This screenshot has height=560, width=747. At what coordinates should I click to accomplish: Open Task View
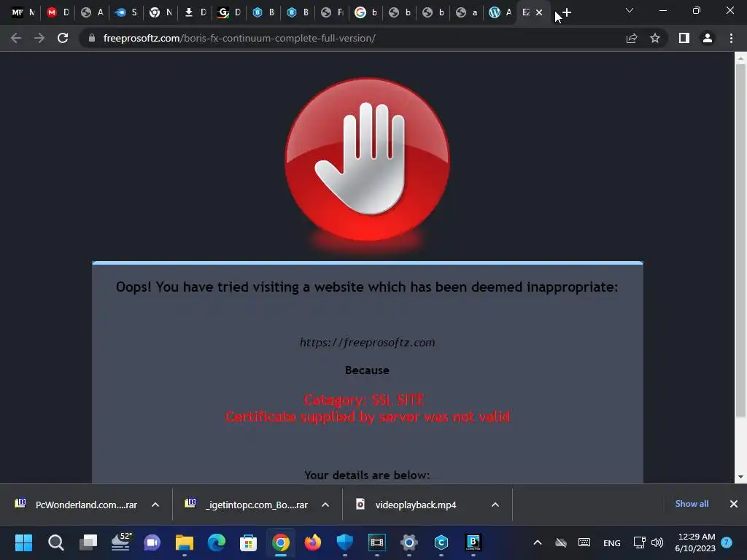pos(88,542)
